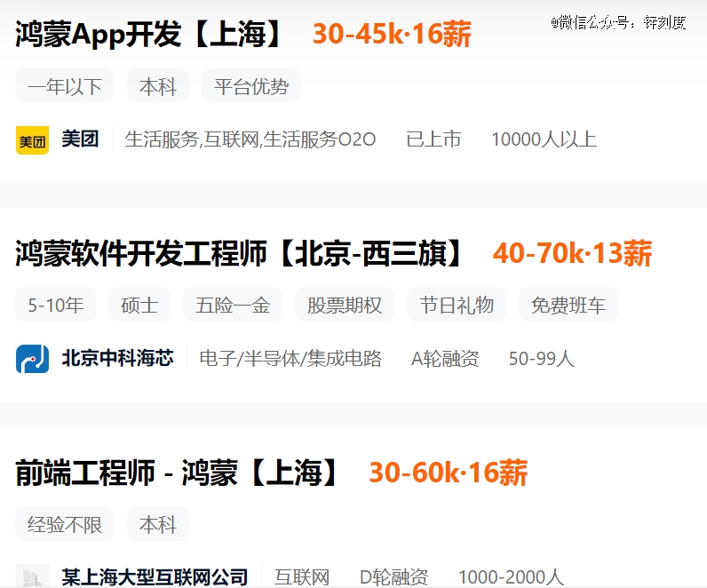Select the 经验不限 tag
Image resolution: width=707 pixels, height=588 pixels.
(x=65, y=524)
